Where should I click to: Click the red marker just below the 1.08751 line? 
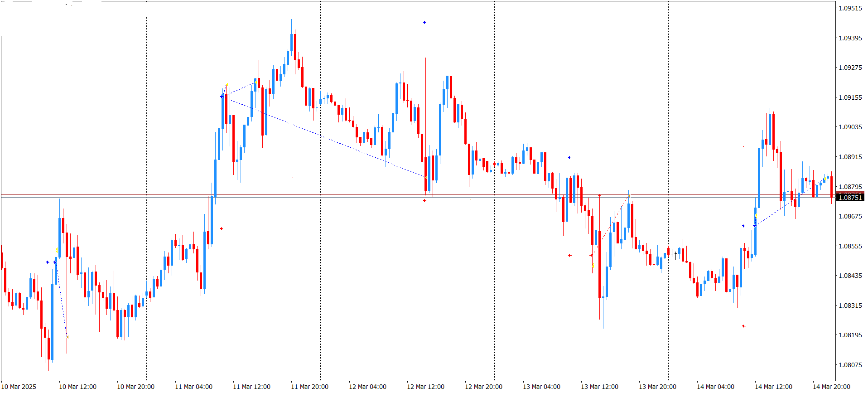[424, 200]
